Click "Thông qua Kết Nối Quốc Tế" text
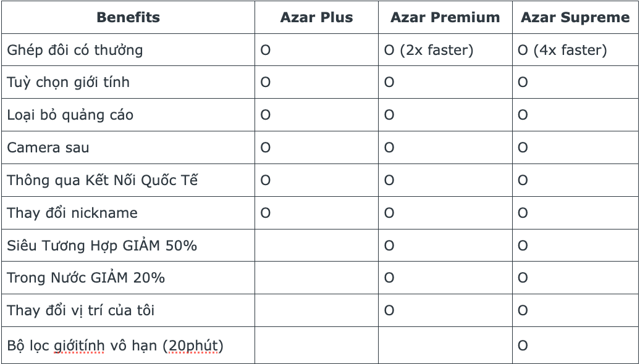 [102, 180]
